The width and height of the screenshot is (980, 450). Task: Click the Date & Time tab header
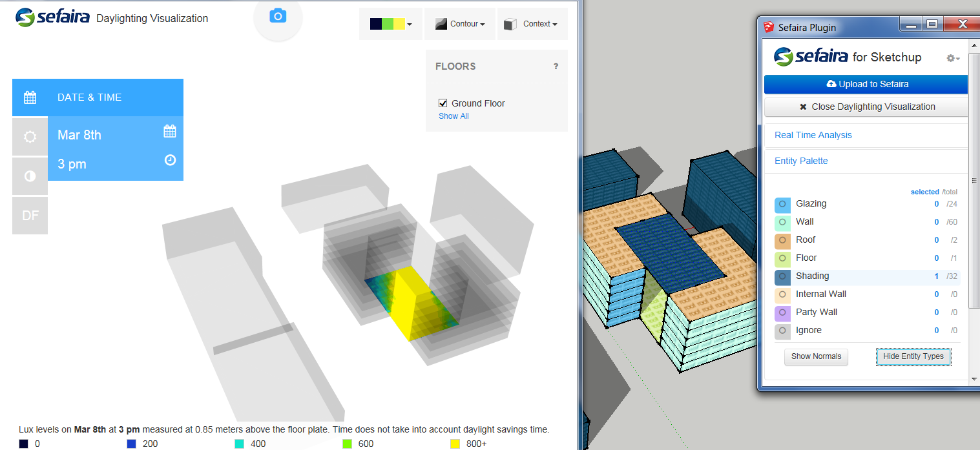coord(98,97)
